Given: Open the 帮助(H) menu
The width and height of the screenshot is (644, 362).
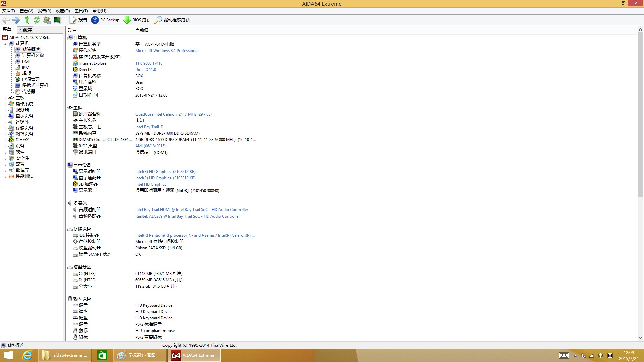Looking at the screenshot, I should tap(99, 11).
